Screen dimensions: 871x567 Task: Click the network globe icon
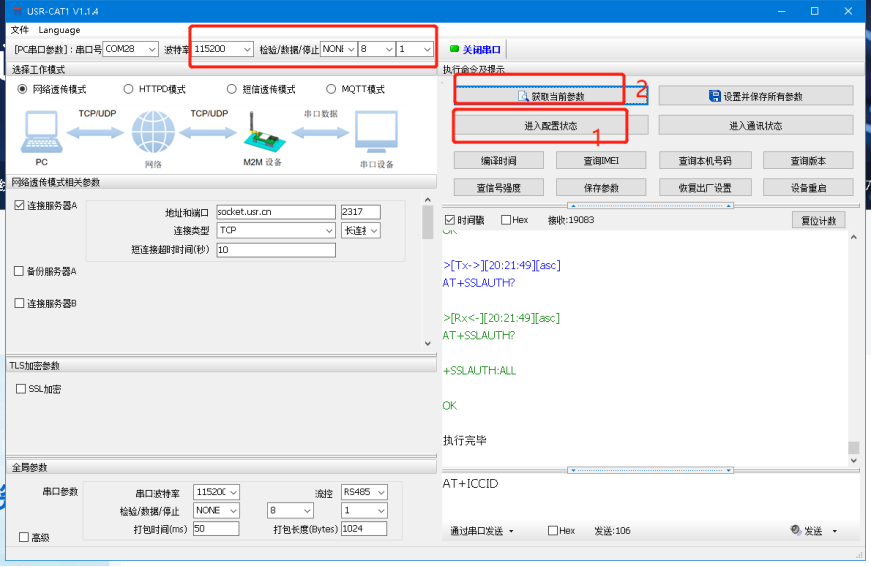click(152, 133)
